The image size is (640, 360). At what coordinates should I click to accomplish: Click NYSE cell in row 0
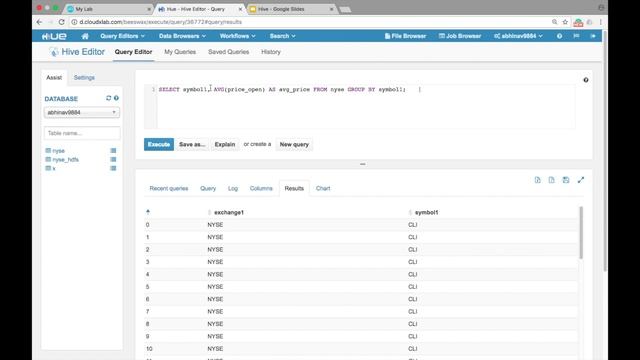pyautogui.click(x=215, y=225)
